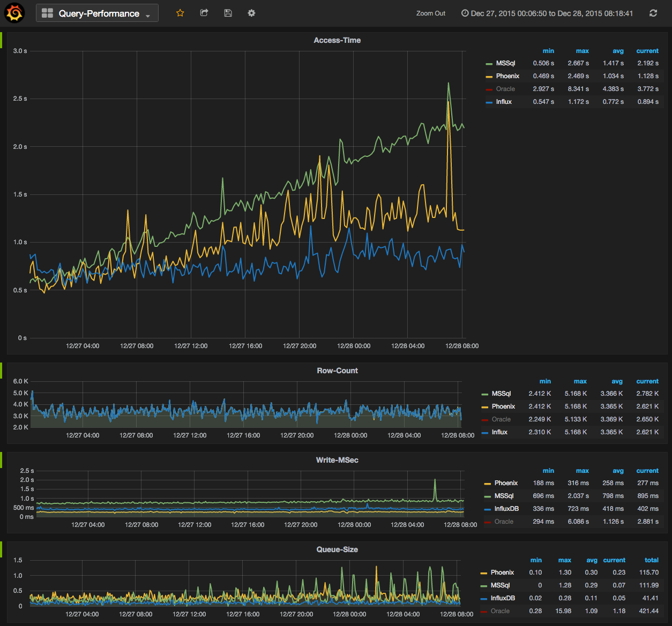Image resolution: width=672 pixels, height=626 pixels.
Task: Refresh dashboard with the circular arrows icon
Action: 653,13
